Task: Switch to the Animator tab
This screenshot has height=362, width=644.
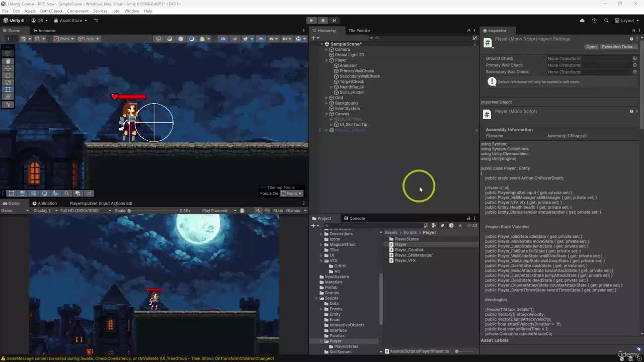Action: point(44,31)
